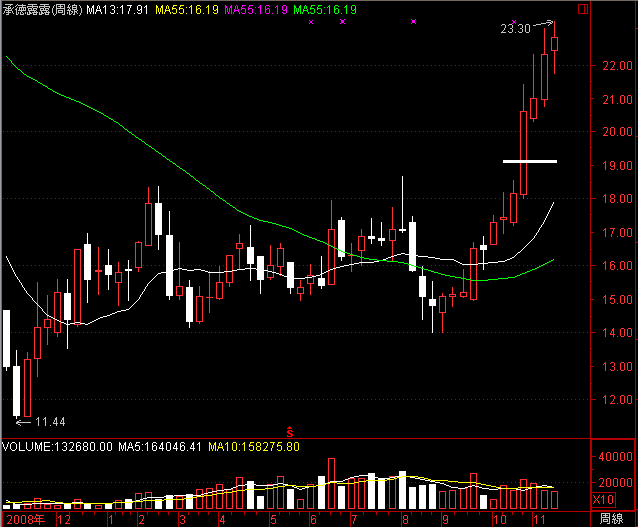Click the 20000 volume axis label
This screenshot has width=638, height=527.
[x=615, y=483]
